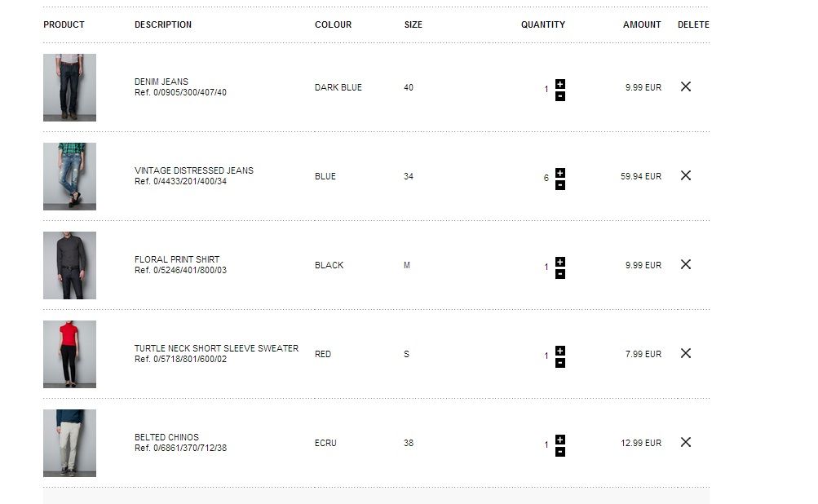Open the Denim Jeans product thumbnail
Image resolution: width=818 pixels, height=504 pixels.
pyautogui.click(x=69, y=87)
